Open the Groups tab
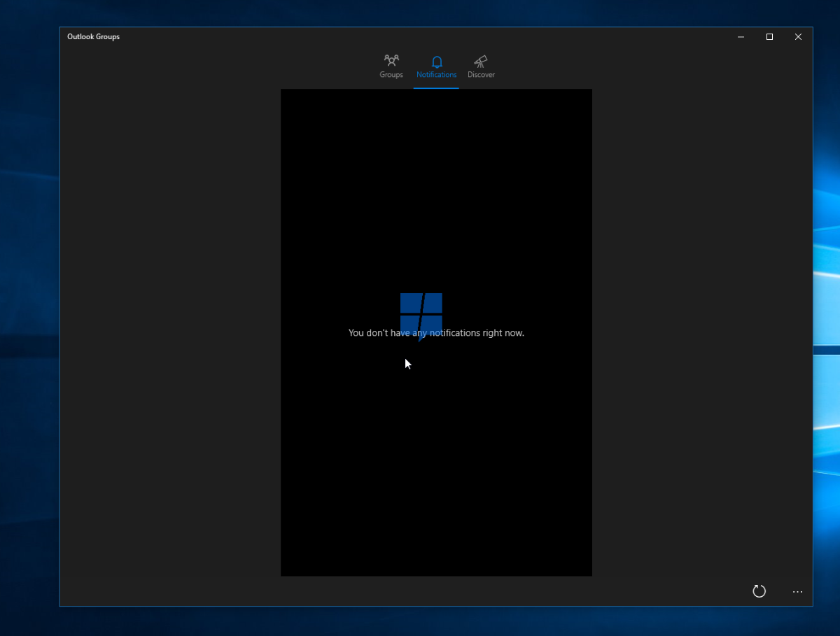The width and height of the screenshot is (840, 636). (391, 67)
